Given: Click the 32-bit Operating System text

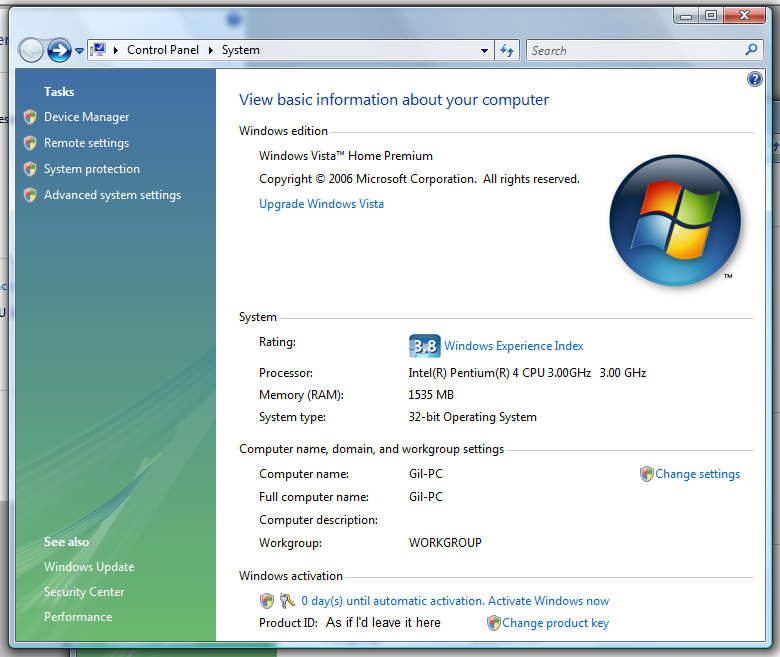Looking at the screenshot, I should pyautogui.click(x=473, y=417).
